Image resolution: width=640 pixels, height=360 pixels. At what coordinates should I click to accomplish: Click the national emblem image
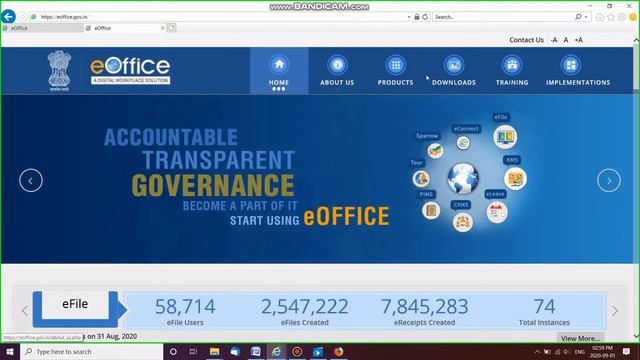(x=59, y=70)
